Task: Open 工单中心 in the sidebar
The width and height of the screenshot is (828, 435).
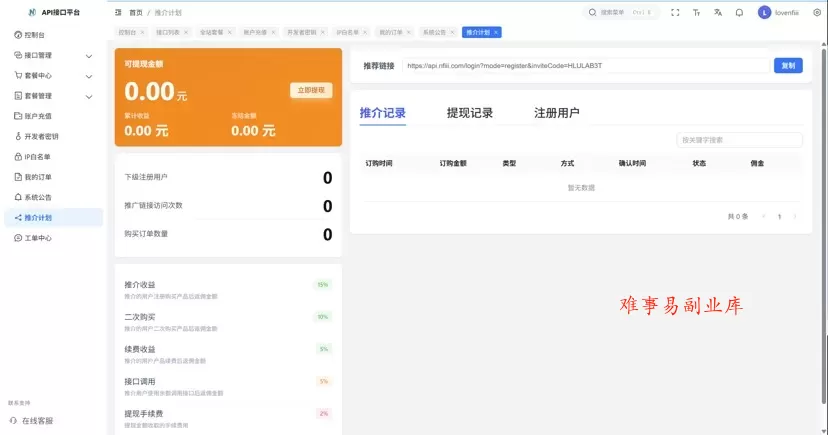Action: pos(53,238)
